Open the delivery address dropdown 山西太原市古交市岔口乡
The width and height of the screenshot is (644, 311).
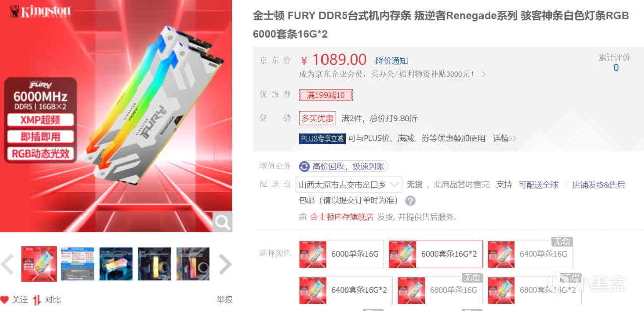click(349, 184)
